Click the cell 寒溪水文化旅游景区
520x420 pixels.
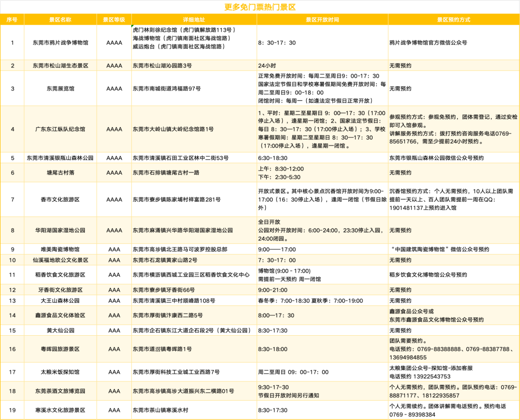click(x=60, y=410)
